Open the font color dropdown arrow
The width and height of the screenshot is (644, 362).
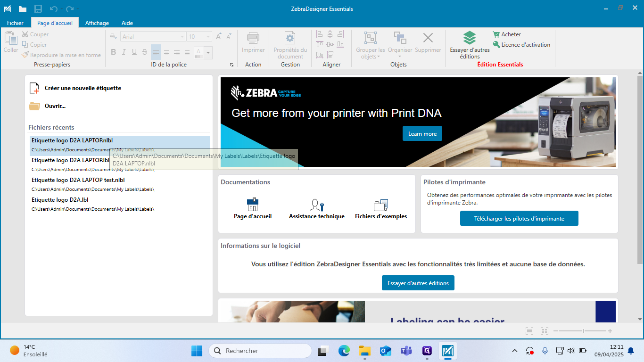click(x=208, y=52)
